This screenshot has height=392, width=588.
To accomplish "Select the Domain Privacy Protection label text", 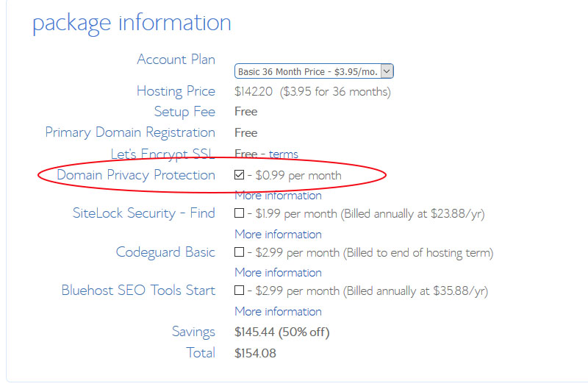I will point(136,175).
